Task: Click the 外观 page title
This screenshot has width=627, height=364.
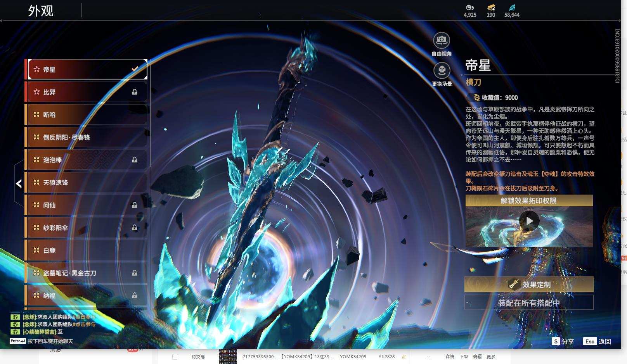Action: click(x=41, y=10)
